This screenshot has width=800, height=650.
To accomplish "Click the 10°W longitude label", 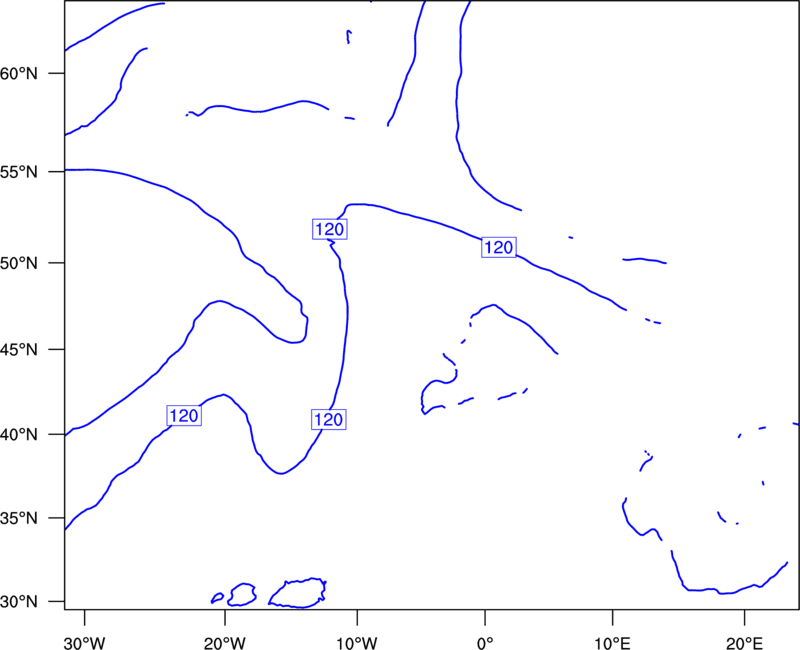I will click(357, 643).
